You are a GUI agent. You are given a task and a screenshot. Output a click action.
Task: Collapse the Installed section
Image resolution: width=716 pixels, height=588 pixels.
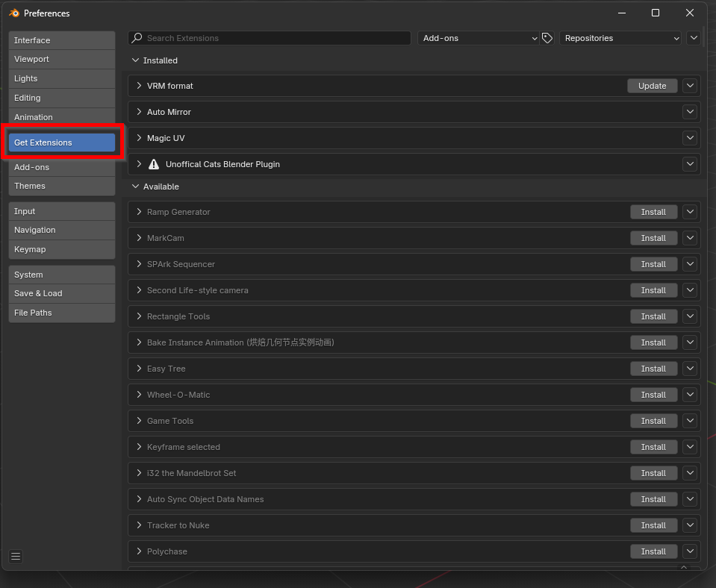tap(136, 60)
